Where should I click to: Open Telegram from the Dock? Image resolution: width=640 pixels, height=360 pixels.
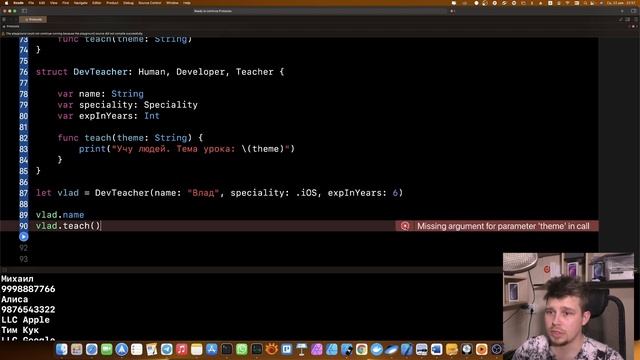point(167,349)
